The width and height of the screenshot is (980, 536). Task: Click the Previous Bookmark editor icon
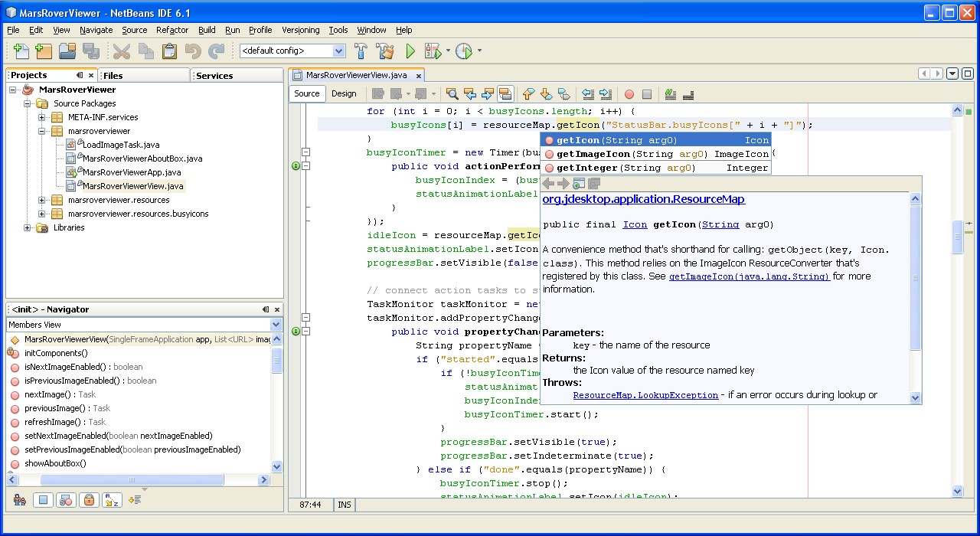pos(528,94)
